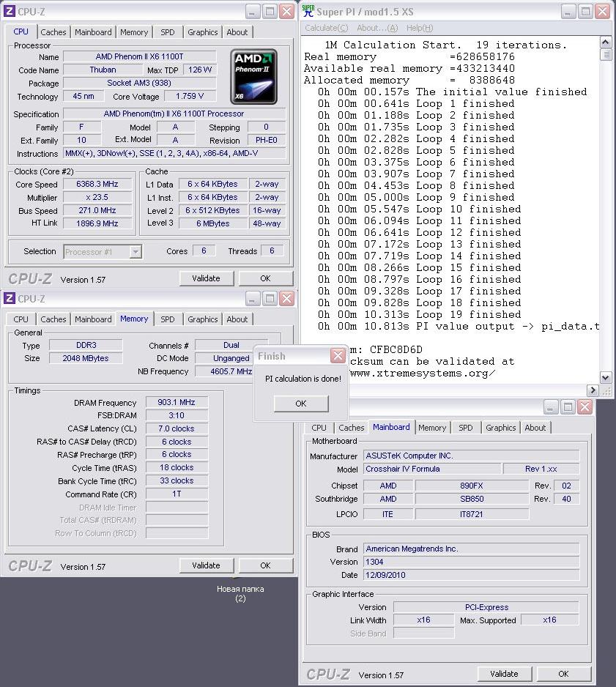Open Graphics tab in top CPU-Z window
Viewport: 616px width, 687px height.
tap(202, 32)
